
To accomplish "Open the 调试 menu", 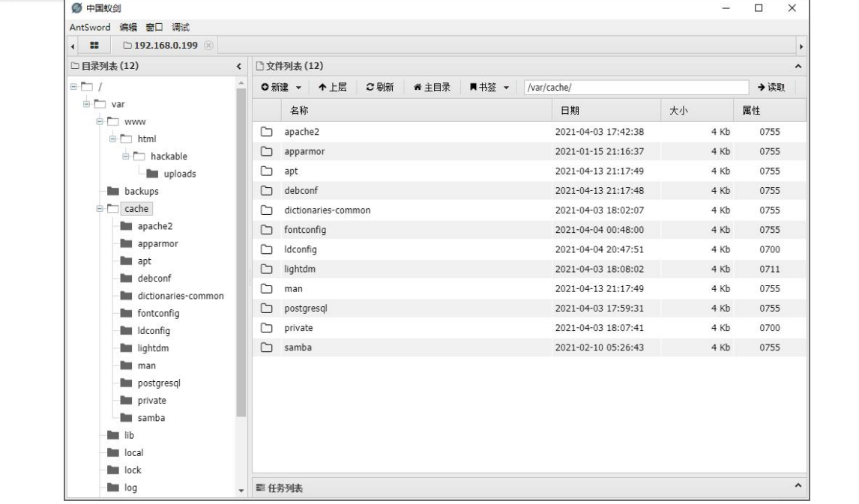I will 180,27.
